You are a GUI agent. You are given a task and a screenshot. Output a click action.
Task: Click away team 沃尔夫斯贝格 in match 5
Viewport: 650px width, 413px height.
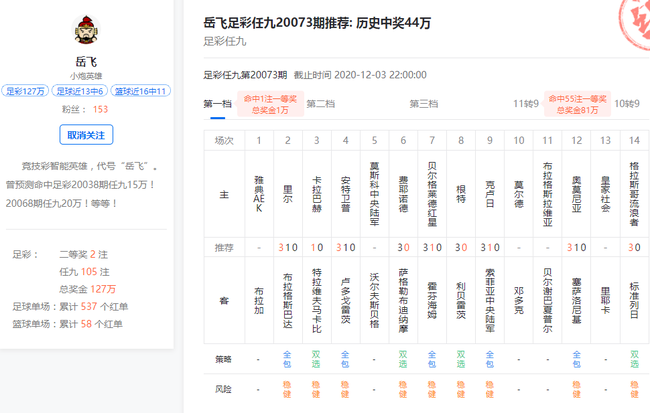pyautogui.click(x=374, y=301)
